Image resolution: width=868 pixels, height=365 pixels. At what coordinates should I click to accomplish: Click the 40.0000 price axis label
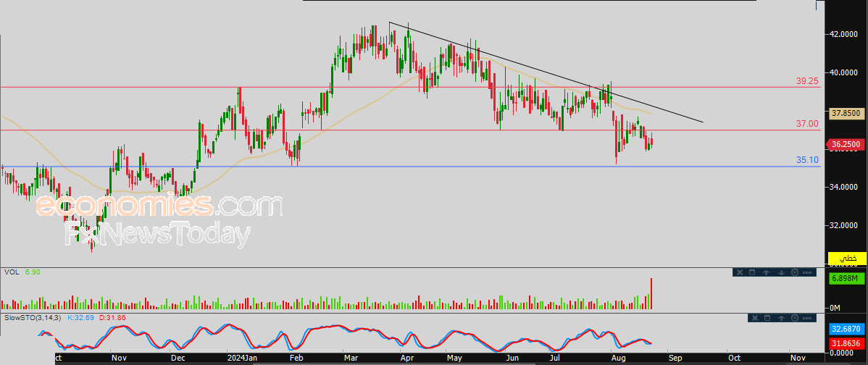click(844, 72)
